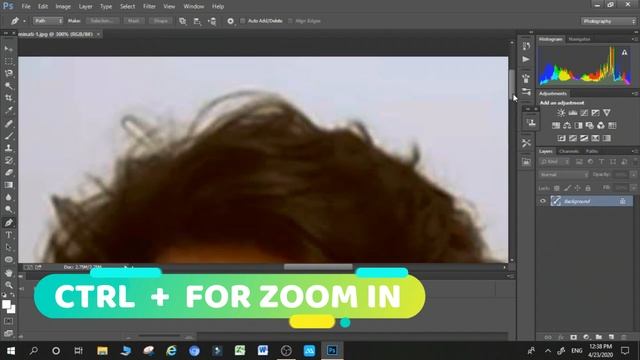640x360 pixels.
Task: Select the Dodge tool
Action: 9,209
